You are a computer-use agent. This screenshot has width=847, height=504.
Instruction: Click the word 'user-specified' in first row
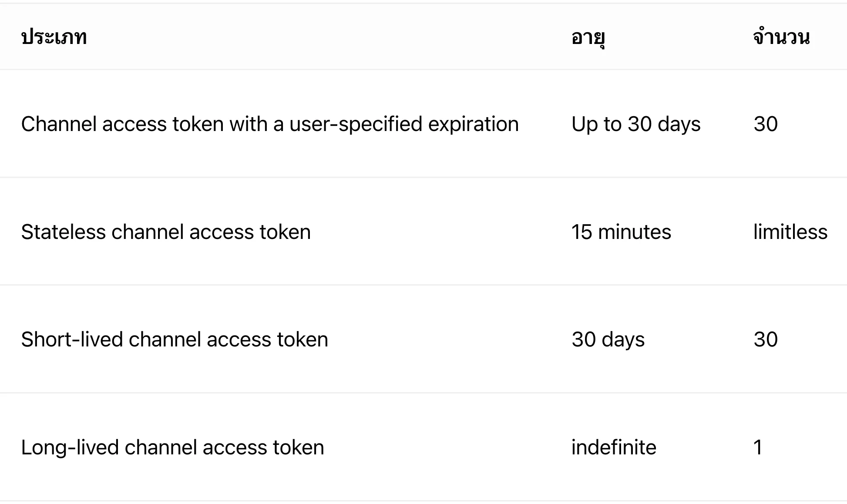point(356,124)
